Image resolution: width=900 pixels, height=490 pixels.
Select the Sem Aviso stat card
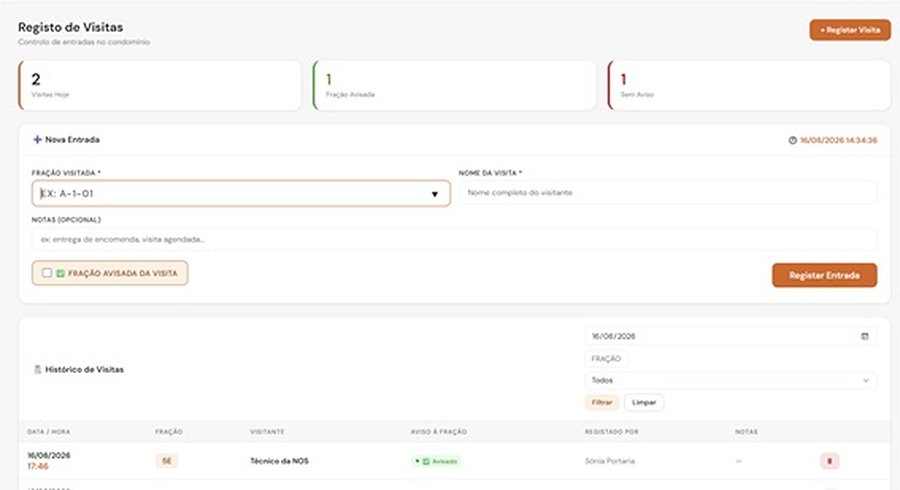coord(749,85)
